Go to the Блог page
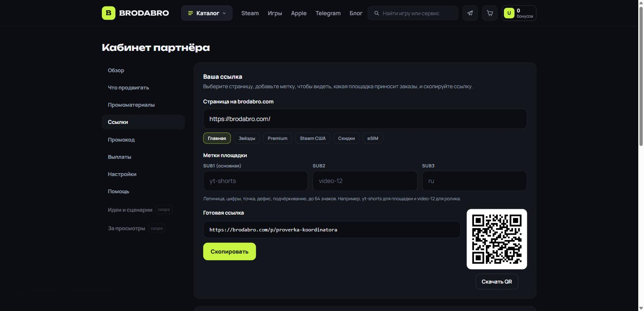 [356, 13]
